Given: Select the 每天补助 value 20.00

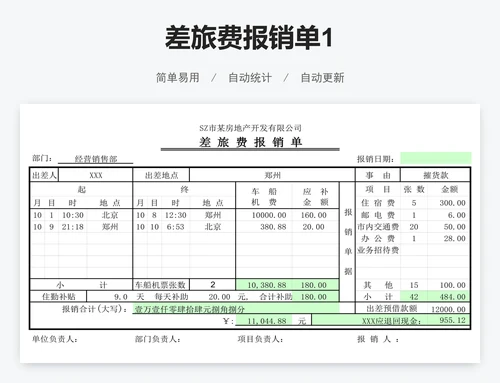Looking at the screenshot, I should pyautogui.click(x=219, y=297).
